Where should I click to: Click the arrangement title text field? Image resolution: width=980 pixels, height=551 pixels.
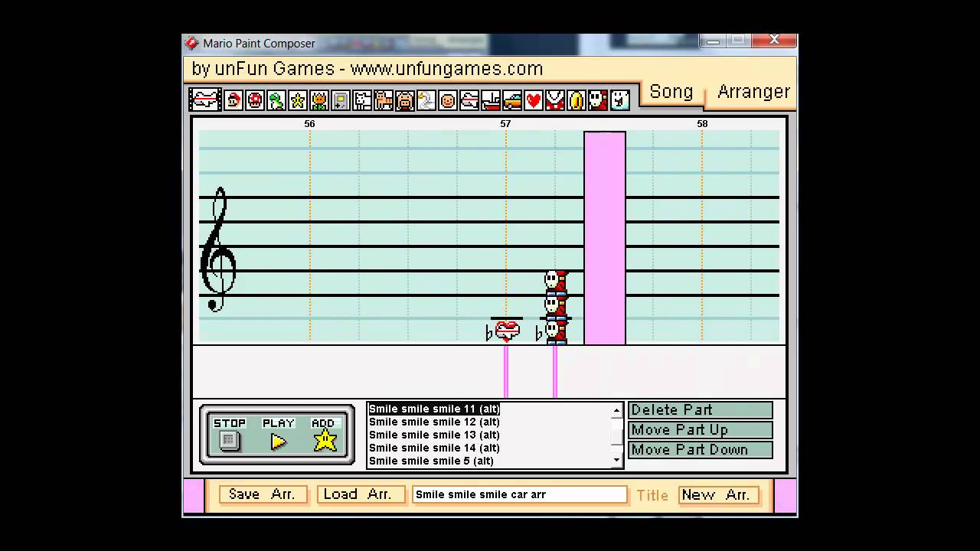[x=519, y=494]
